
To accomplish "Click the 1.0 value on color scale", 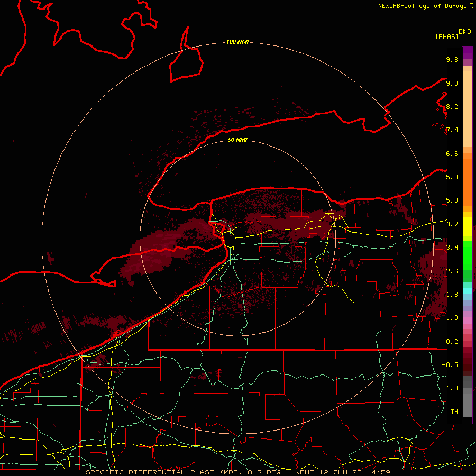I will [x=452, y=318].
